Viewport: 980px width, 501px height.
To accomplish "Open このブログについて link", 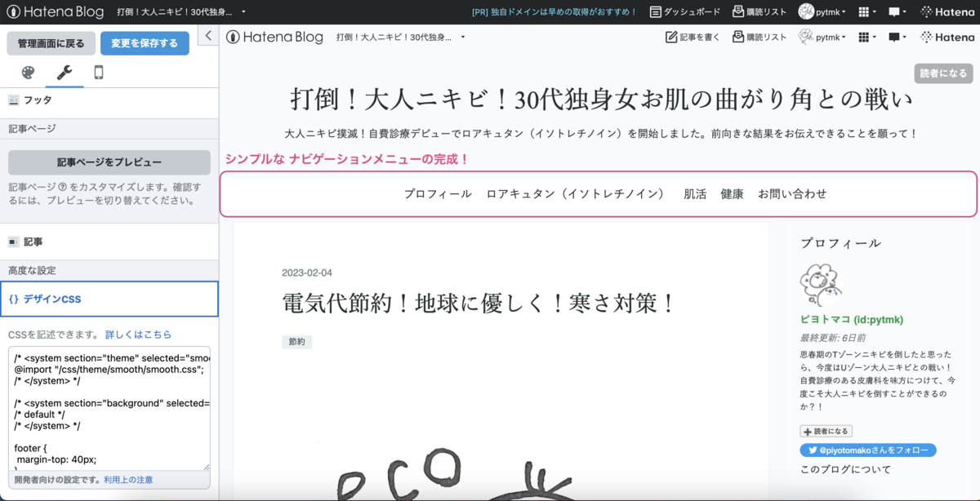I will 845,469.
